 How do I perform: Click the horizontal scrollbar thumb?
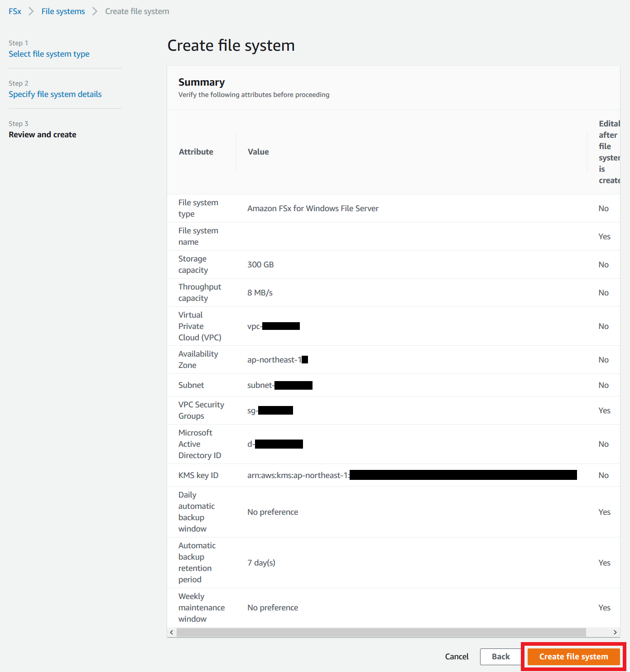[381, 632]
